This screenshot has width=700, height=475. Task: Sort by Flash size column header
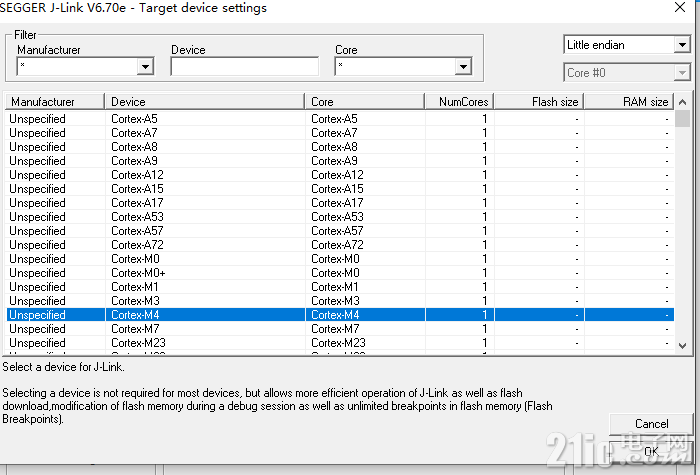point(539,102)
